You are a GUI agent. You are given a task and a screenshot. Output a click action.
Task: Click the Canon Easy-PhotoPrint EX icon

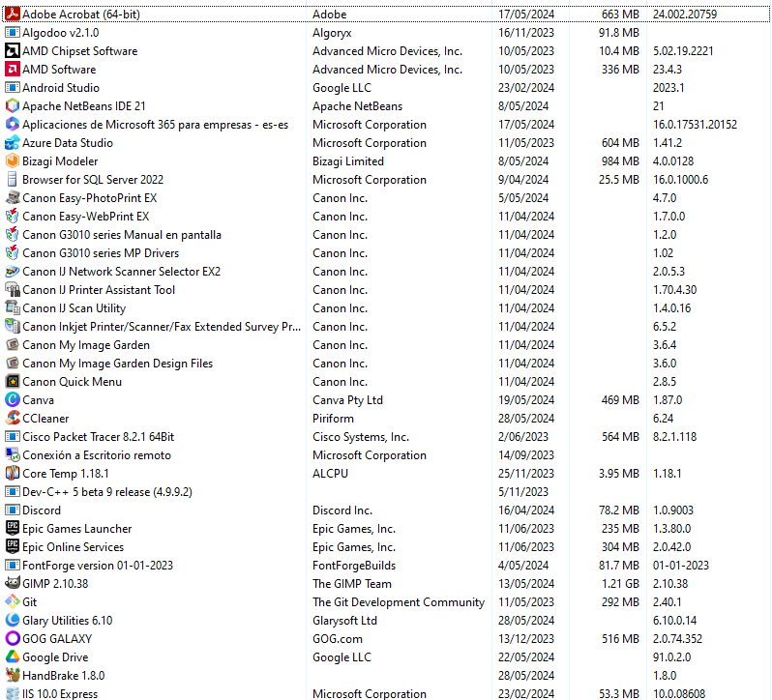click(x=13, y=198)
